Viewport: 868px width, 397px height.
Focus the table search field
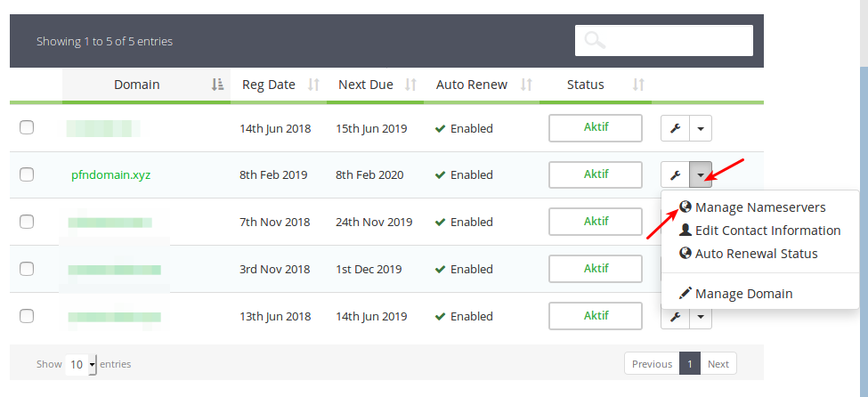pyautogui.click(x=664, y=40)
